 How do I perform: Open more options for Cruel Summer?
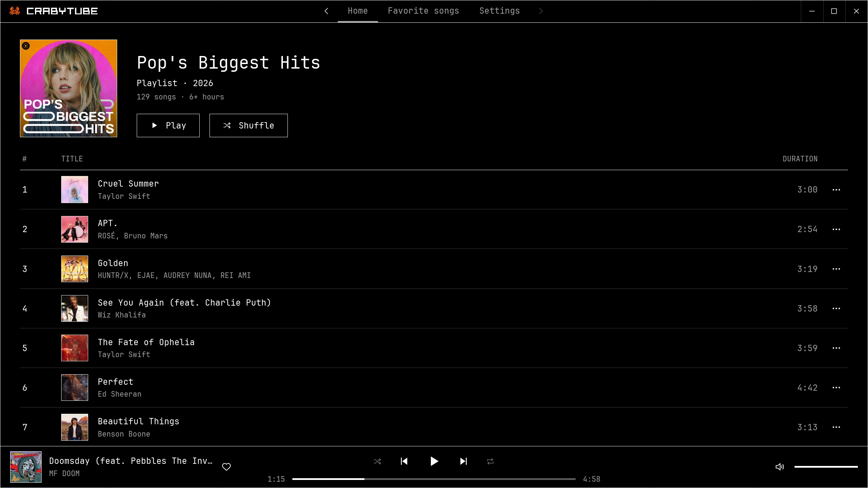point(836,190)
